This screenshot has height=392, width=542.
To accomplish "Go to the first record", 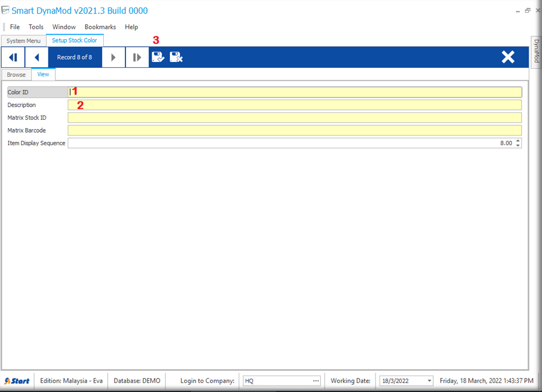I will pyautogui.click(x=13, y=58).
